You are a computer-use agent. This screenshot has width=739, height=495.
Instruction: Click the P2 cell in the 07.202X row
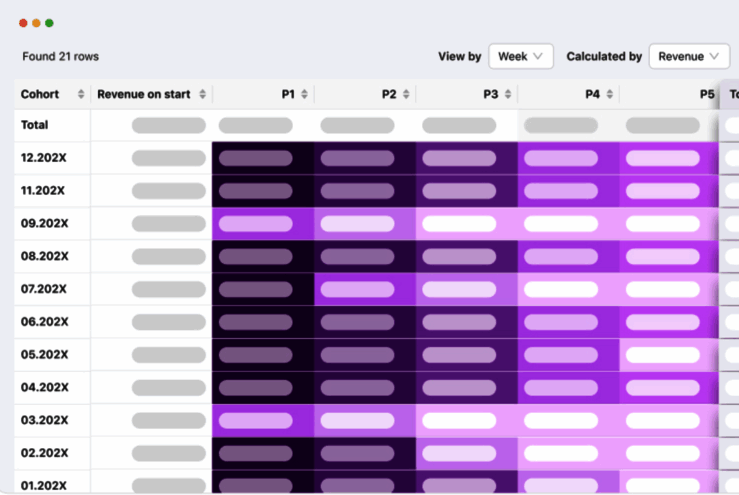pos(357,289)
